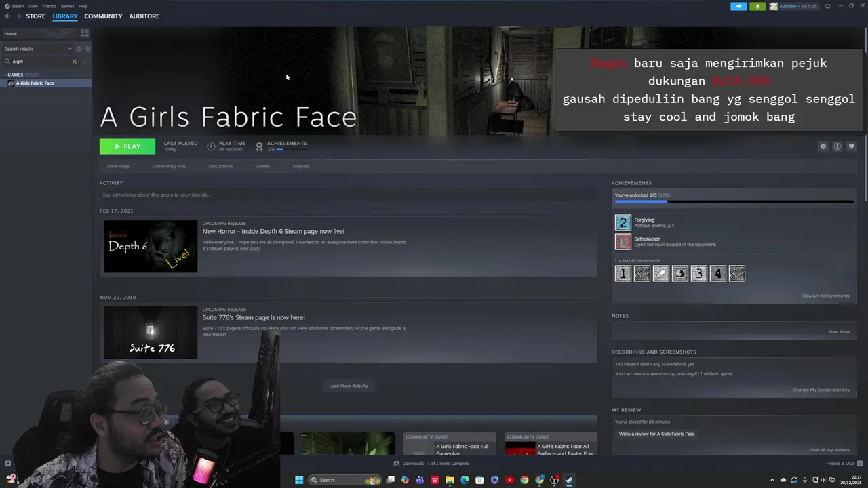Open the View menu
The width and height of the screenshot is (868, 488).
click(33, 6)
